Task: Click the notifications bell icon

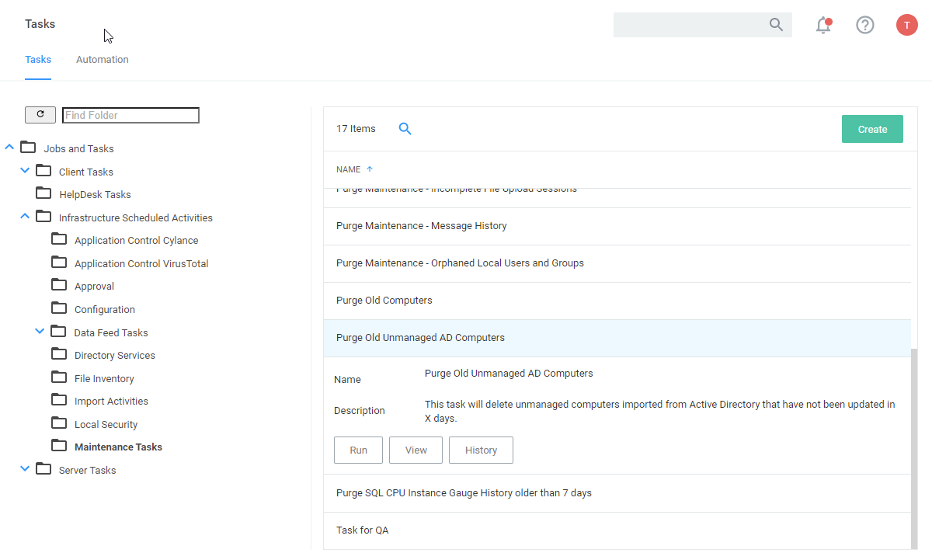Action: [823, 25]
